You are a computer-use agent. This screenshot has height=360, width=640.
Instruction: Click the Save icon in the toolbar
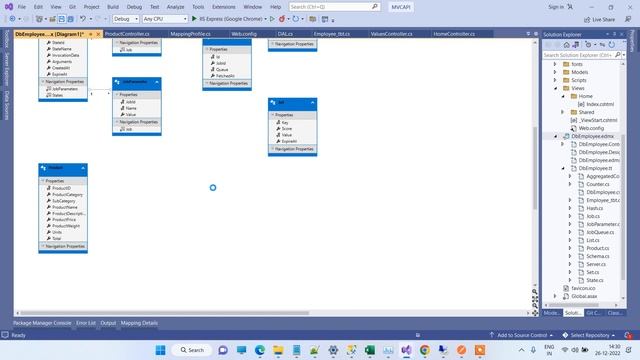pyautogui.click(x=62, y=19)
